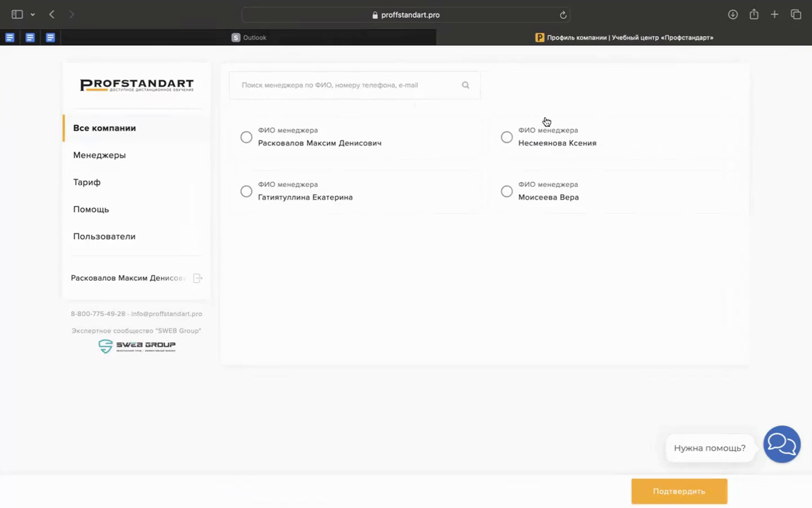Click the manager search input field
This screenshot has height=508, width=812.
click(x=355, y=85)
